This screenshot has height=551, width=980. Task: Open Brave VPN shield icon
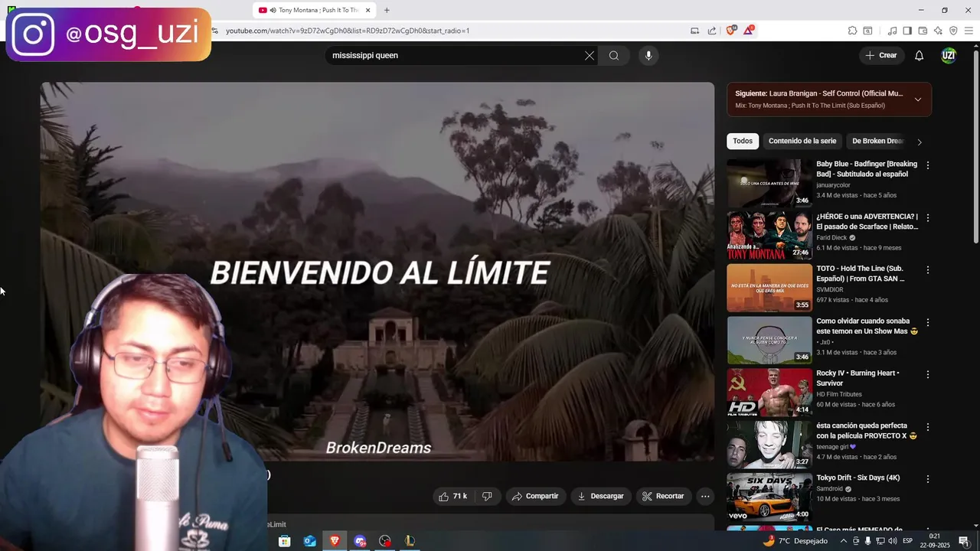(x=953, y=31)
